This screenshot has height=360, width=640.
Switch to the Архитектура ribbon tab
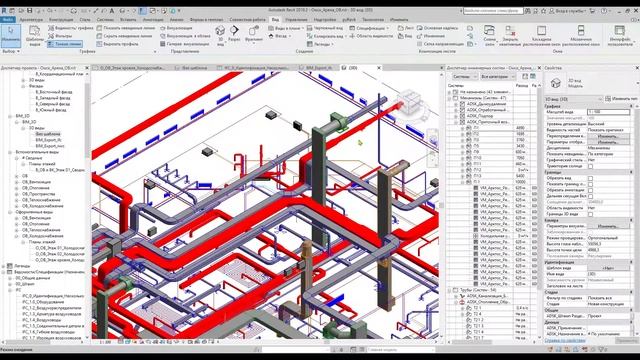click(x=31, y=19)
